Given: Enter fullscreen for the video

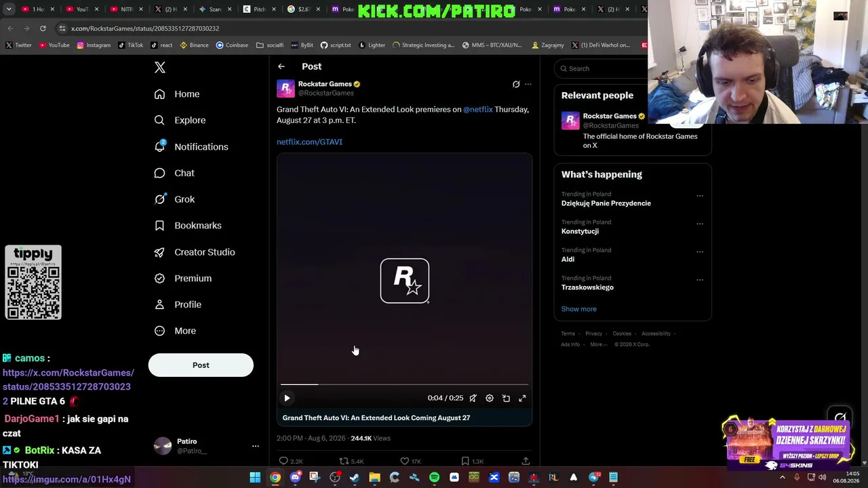Looking at the screenshot, I should [x=522, y=399].
